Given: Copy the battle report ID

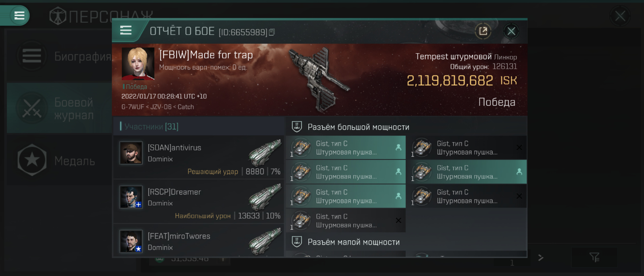Looking at the screenshot, I should (272, 32).
